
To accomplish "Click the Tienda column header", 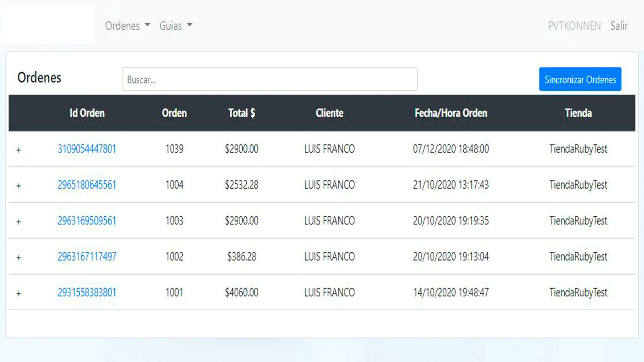I will click(578, 113).
